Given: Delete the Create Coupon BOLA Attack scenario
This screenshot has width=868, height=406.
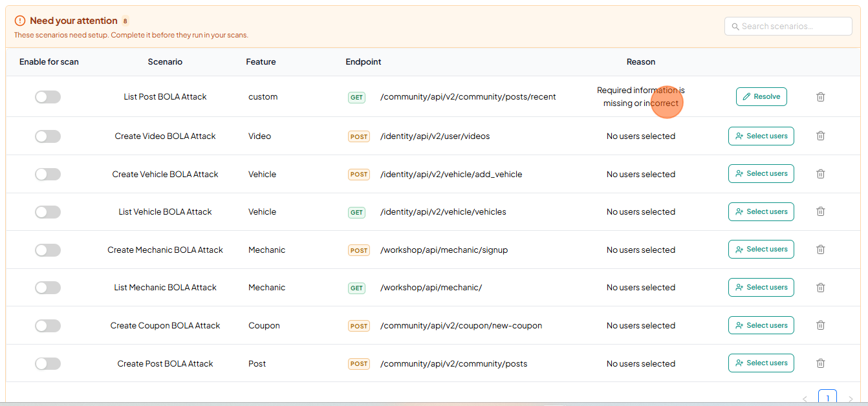Looking at the screenshot, I should coord(820,325).
